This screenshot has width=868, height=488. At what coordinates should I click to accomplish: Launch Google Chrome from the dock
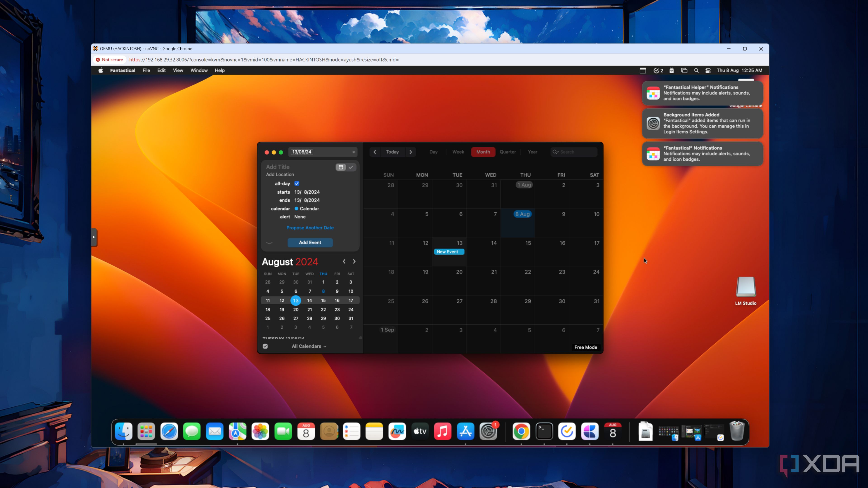(521, 432)
